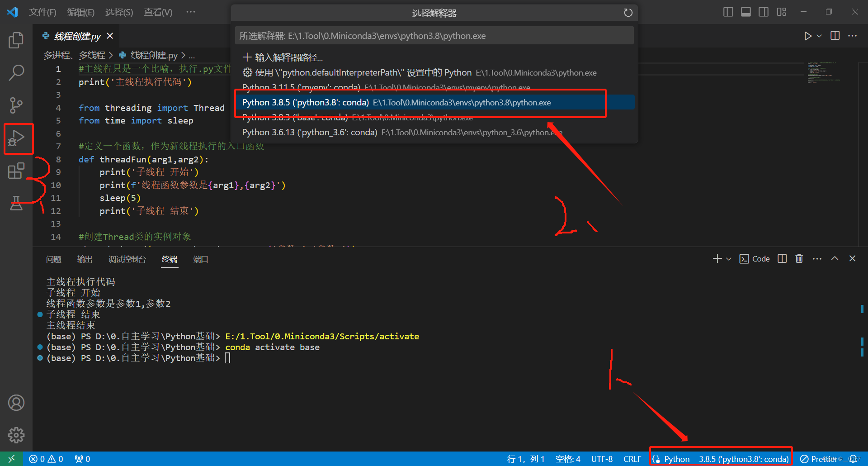This screenshot has width=868, height=466.
Task: Toggle bottom panel layout icon
Action: click(746, 12)
